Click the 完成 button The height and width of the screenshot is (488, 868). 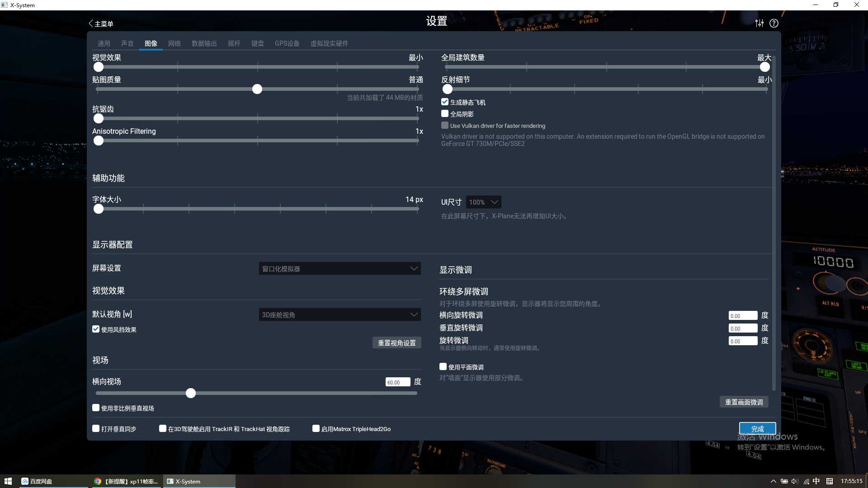coord(757,428)
